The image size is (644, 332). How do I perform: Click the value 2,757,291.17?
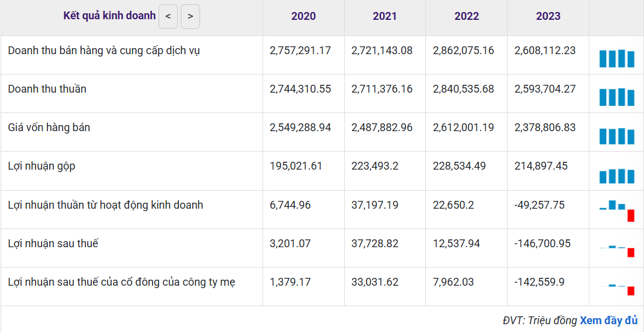click(x=300, y=51)
